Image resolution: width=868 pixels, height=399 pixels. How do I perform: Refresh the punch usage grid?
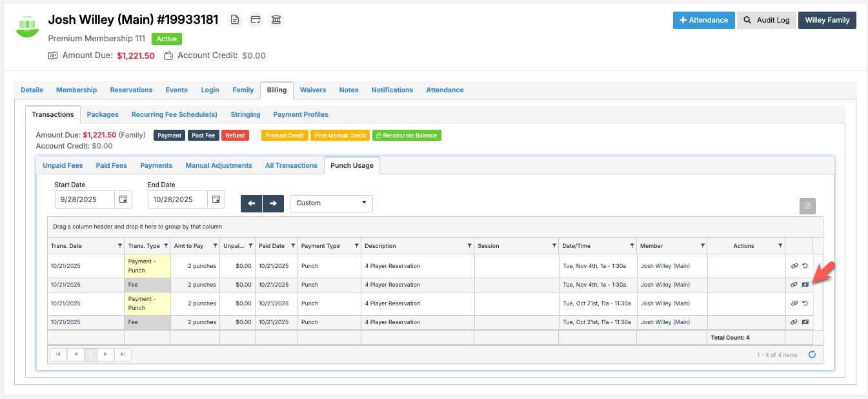click(x=812, y=354)
